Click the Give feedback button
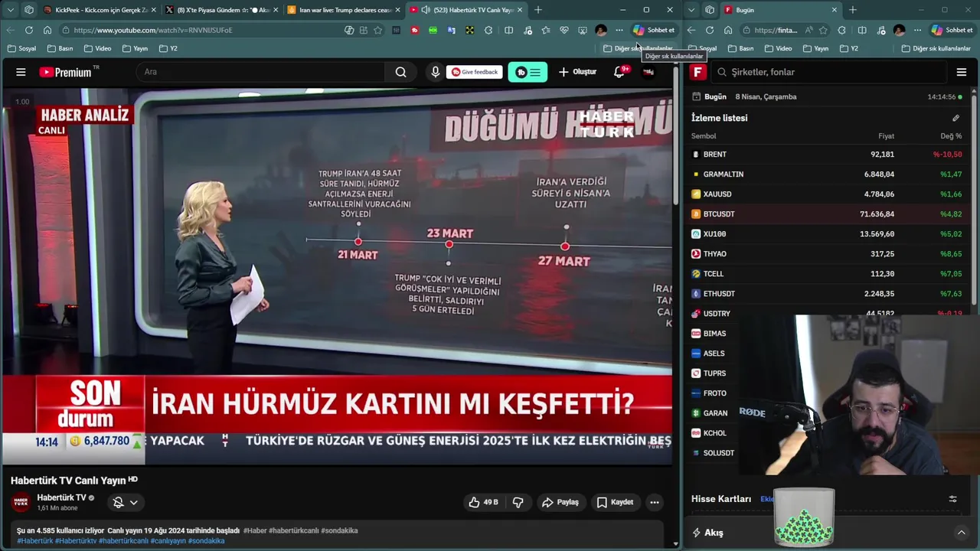Image resolution: width=980 pixels, height=551 pixels. [x=475, y=72]
